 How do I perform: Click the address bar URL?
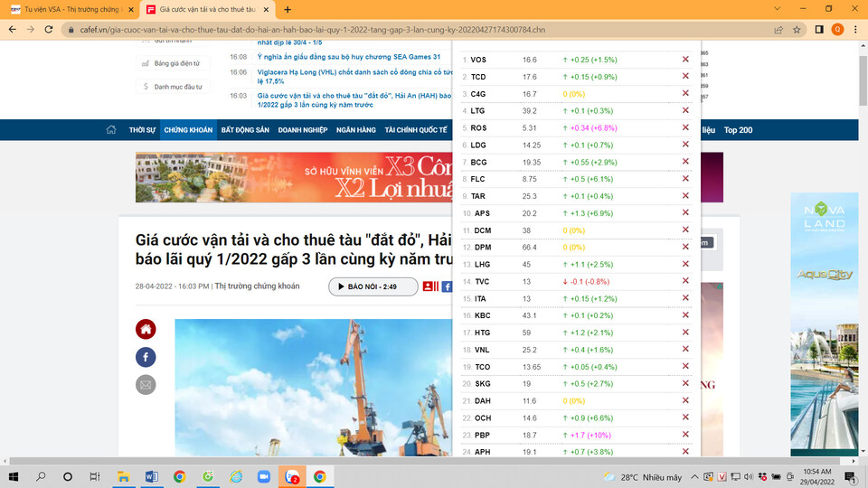pos(312,29)
